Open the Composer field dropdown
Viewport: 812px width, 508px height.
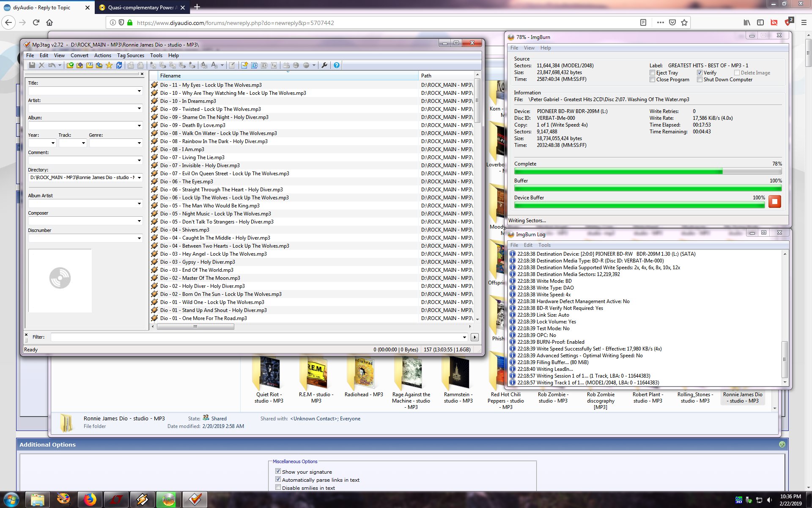point(139,221)
